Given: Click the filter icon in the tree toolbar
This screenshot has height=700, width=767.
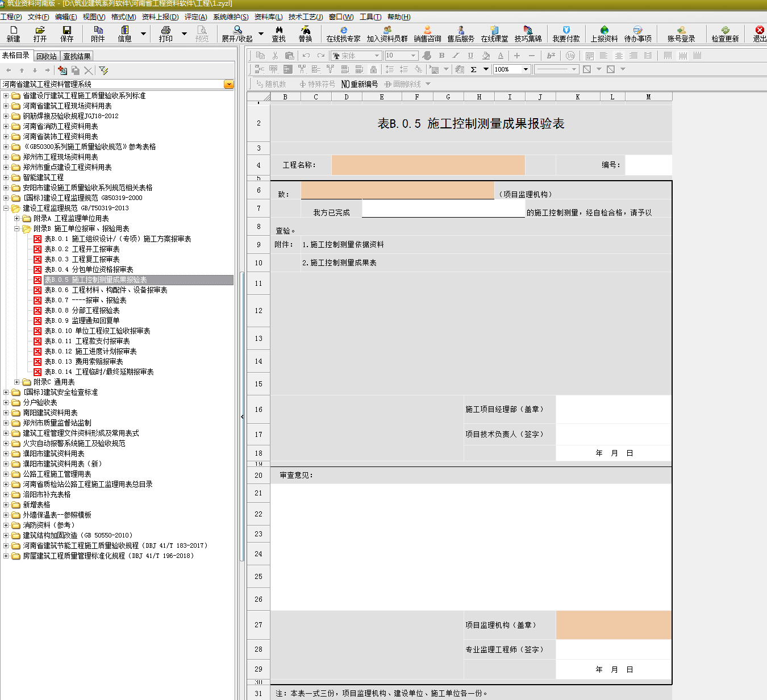Looking at the screenshot, I should coord(103,70).
